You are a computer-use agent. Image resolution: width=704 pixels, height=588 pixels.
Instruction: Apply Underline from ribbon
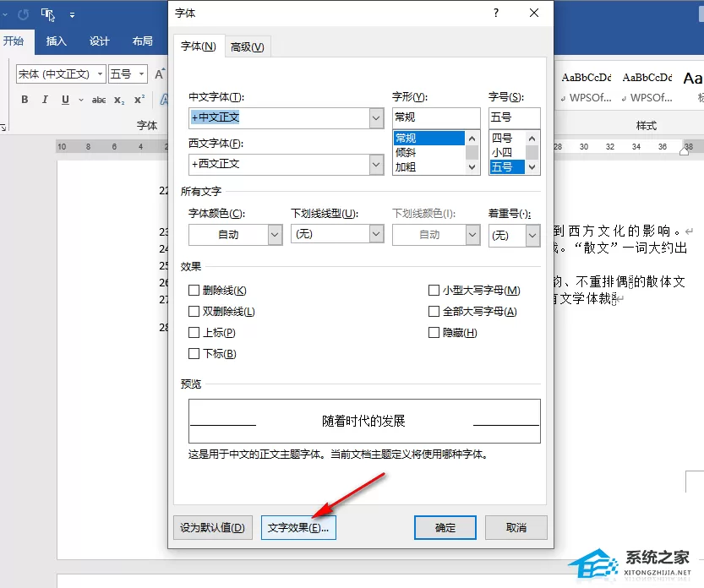click(66, 100)
